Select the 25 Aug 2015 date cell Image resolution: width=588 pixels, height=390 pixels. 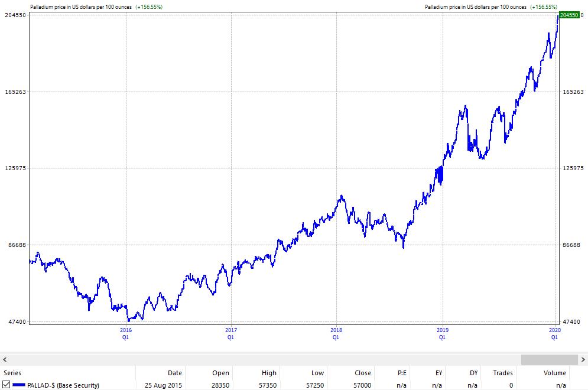163,385
